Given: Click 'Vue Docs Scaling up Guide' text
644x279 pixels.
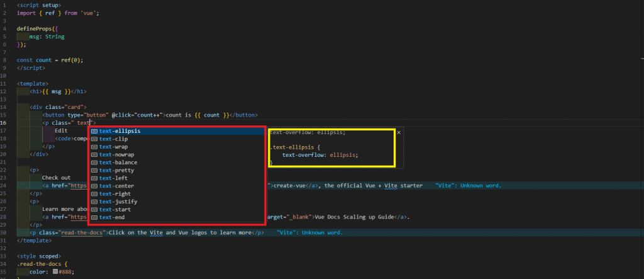Looking at the screenshot, I should point(355,217).
